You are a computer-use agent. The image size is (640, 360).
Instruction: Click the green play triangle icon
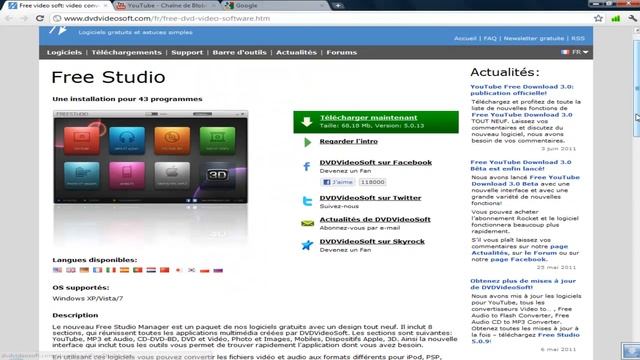pyautogui.click(x=308, y=142)
